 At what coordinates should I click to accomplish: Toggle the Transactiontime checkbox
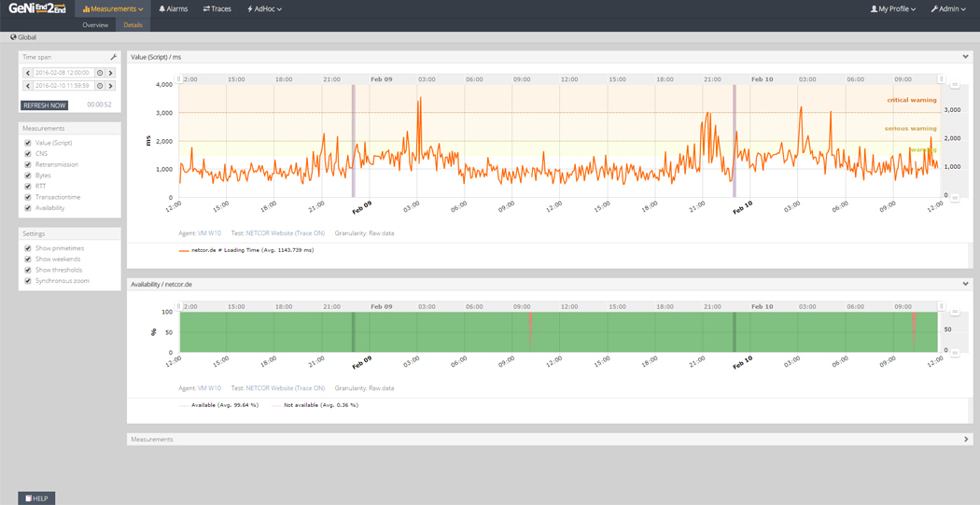pos(27,198)
